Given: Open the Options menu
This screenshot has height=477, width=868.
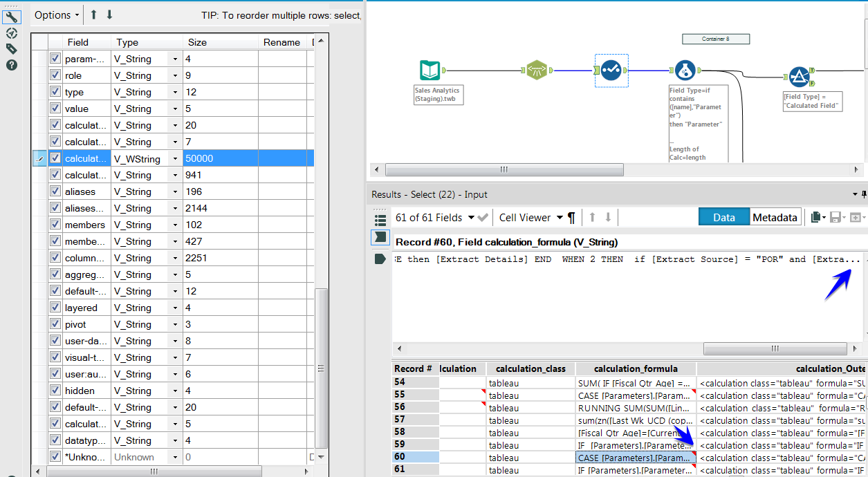Looking at the screenshot, I should [55, 15].
